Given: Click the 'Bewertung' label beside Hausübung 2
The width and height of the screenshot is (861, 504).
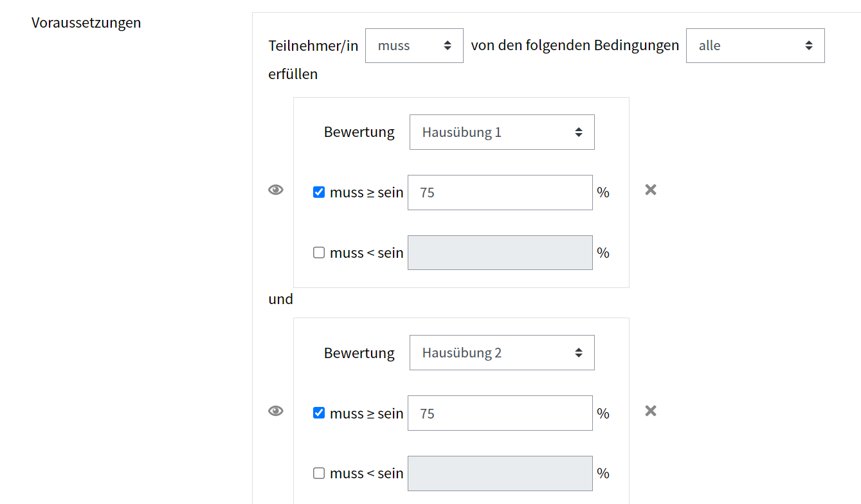Looking at the screenshot, I should pyautogui.click(x=359, y=353).
